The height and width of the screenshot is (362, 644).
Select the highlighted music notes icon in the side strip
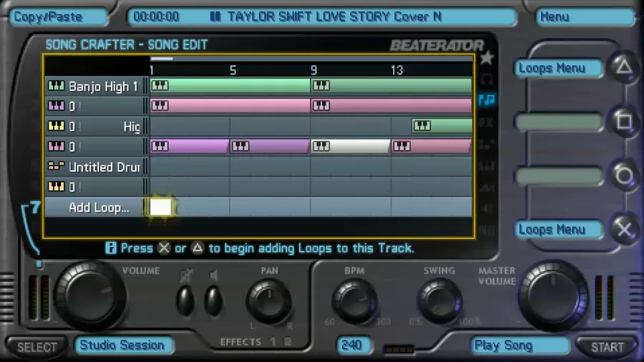point(487,99)
